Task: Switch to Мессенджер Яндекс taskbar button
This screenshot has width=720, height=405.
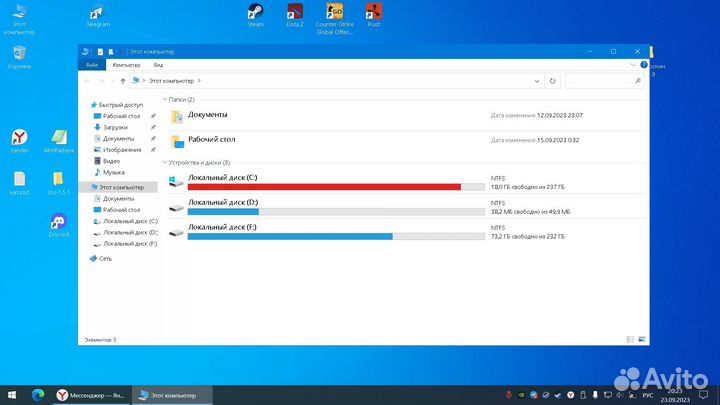Action: pos(91,395)
